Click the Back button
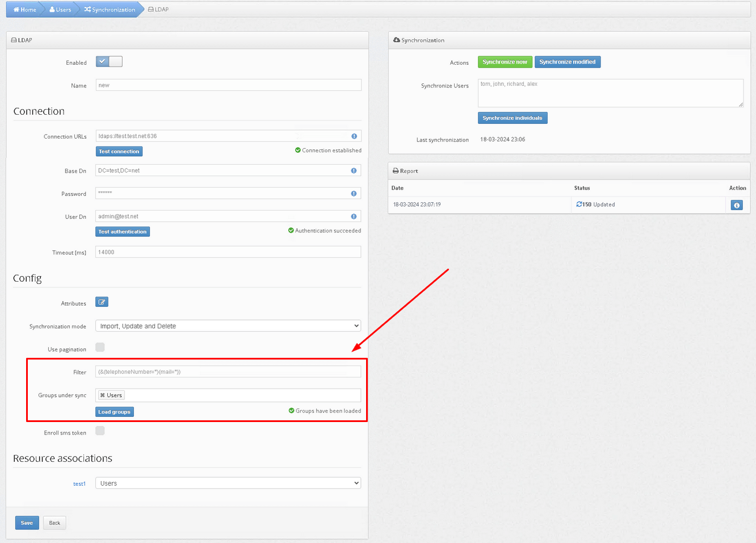756x543 pixels. point(54,523)
